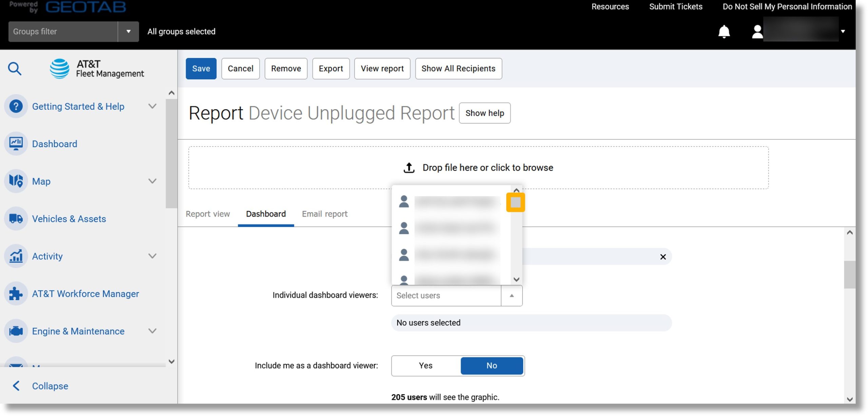Click the first user's person icon in dropdown list
The width and height of the screenshot is (868, 416).
[404, 202]
